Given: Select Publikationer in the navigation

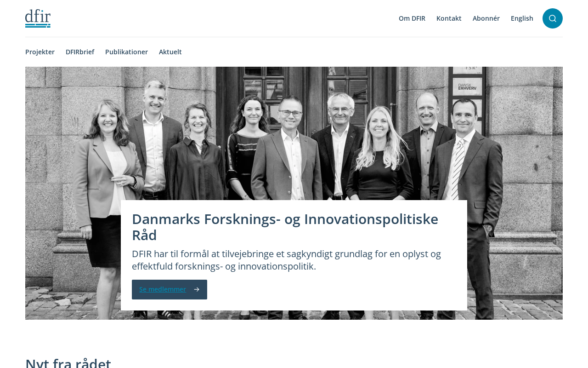Looking at the screenshot, I should click(126, 52).
